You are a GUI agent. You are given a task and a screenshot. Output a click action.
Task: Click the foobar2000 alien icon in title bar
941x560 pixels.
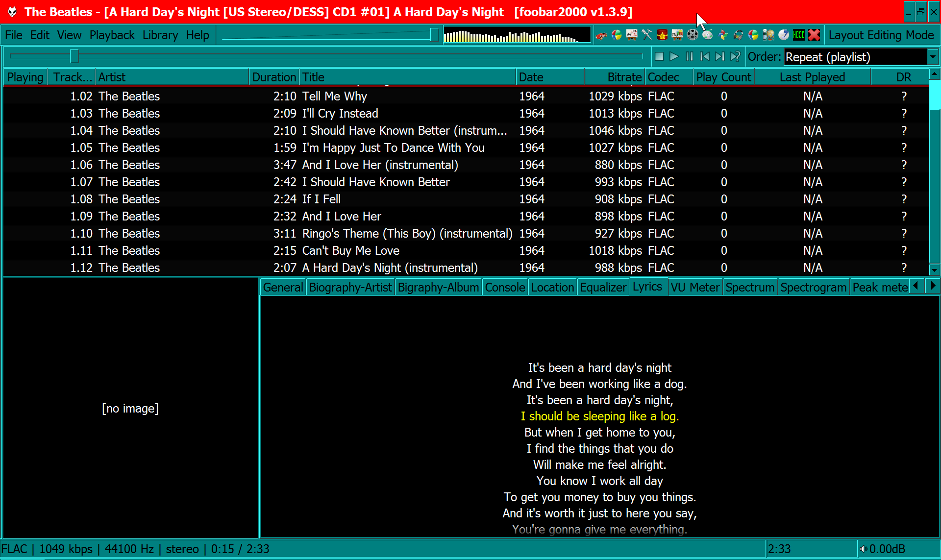pyautogui.click(x=12, y=12)
